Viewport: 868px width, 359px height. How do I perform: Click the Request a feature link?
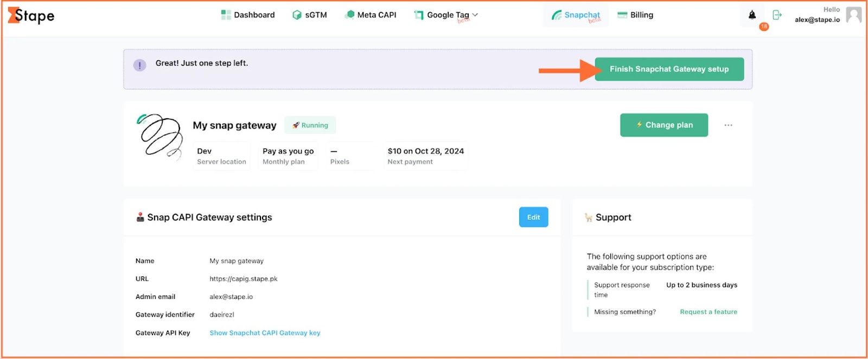pos(709,312)
